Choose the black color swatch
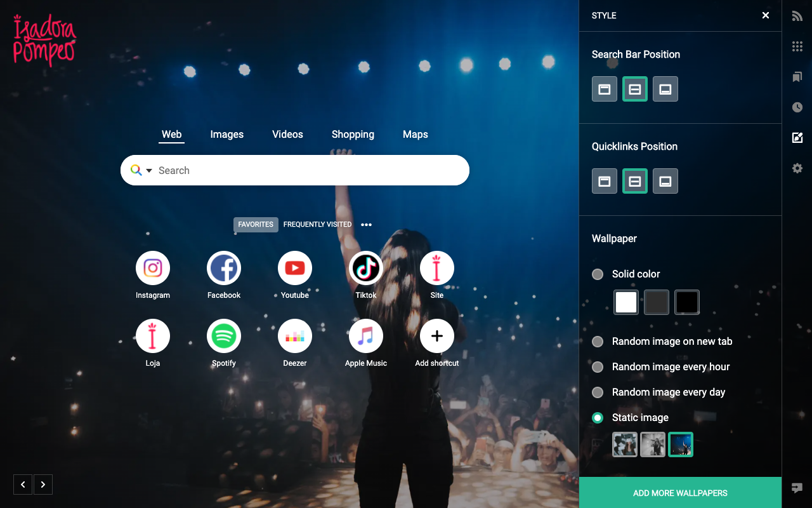 [x=687, y=302]
